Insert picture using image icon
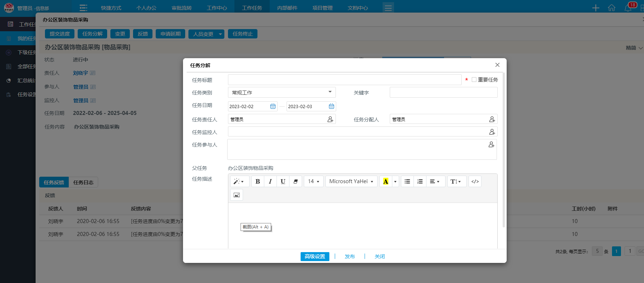The width and height of the screenshot is (644, 283). (x=237, y=195)
